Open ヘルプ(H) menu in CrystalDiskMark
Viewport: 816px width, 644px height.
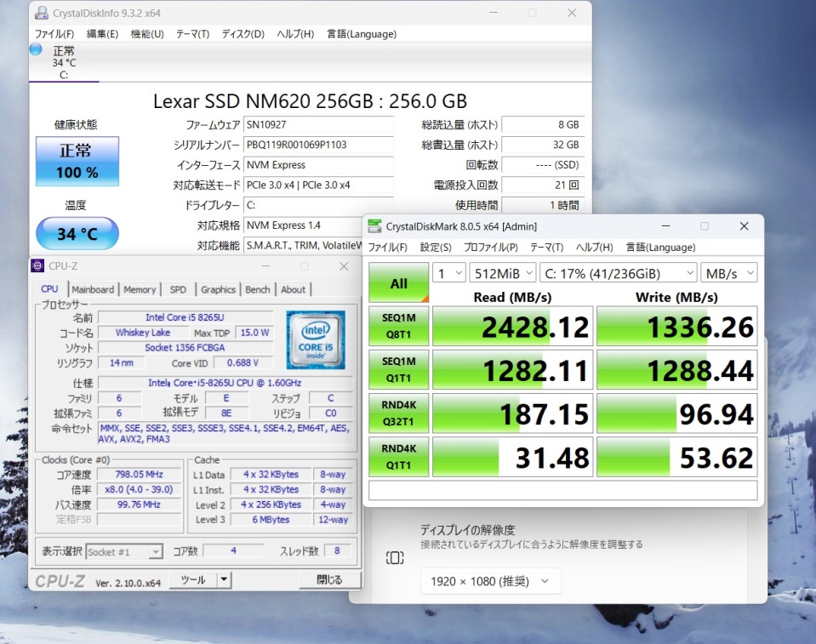[594, 248]
